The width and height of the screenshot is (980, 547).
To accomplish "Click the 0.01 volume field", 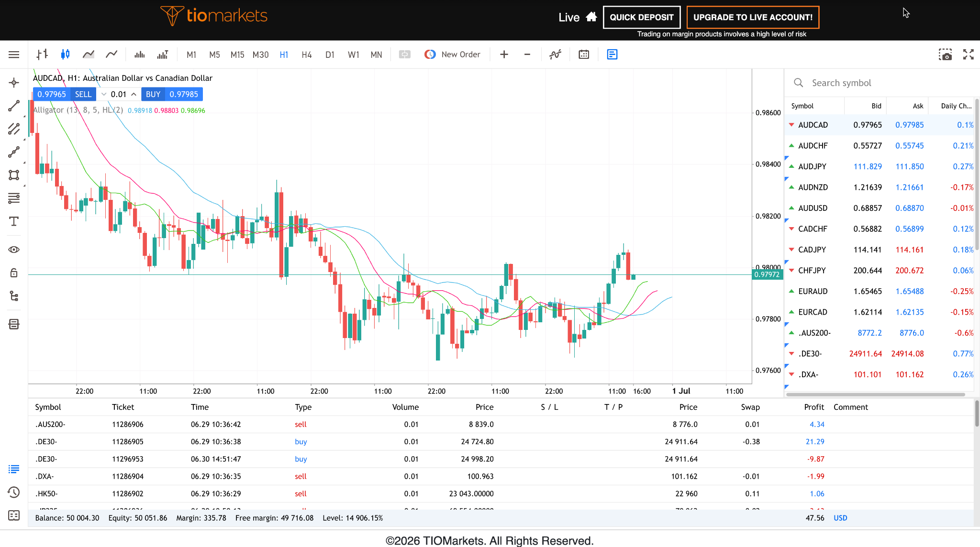I will tap(119, 94).
